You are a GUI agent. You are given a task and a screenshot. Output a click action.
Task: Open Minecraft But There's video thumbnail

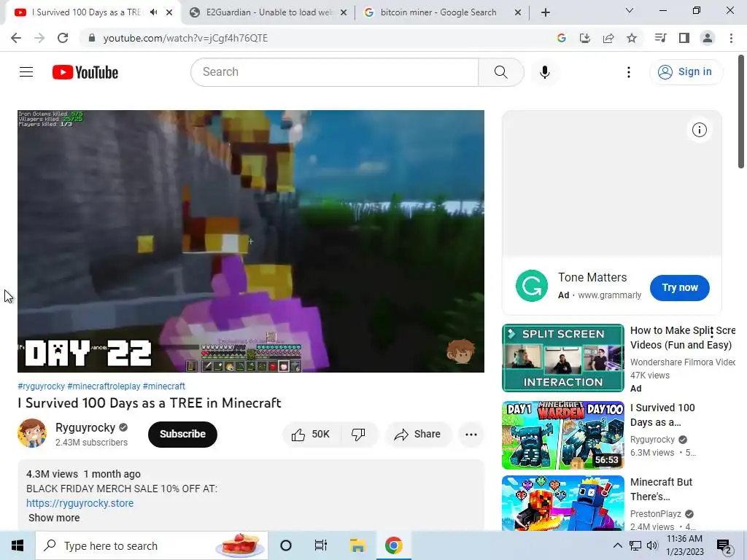pyautogui.click(x=563, y=503)
